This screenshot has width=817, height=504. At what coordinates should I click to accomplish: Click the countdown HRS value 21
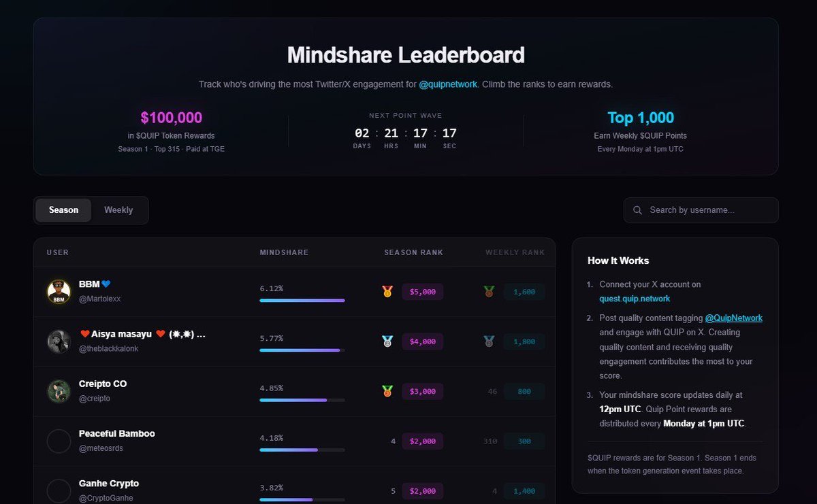pos(391,133)
